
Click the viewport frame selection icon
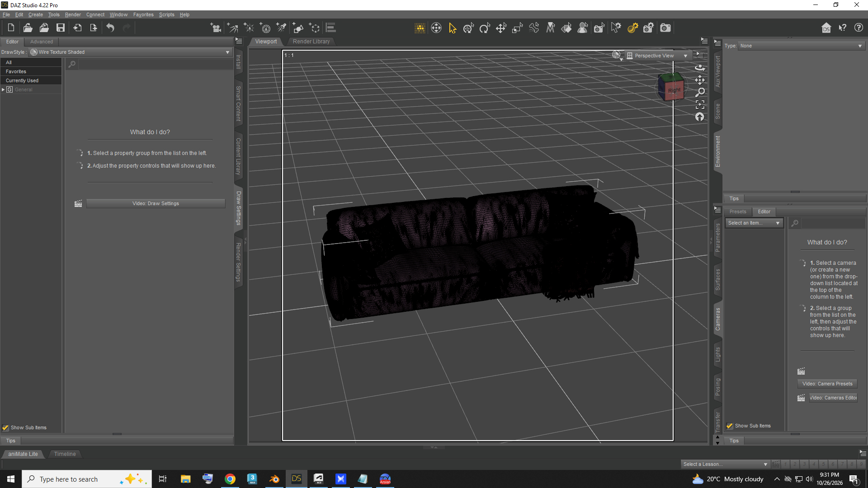tap(700, 105)
